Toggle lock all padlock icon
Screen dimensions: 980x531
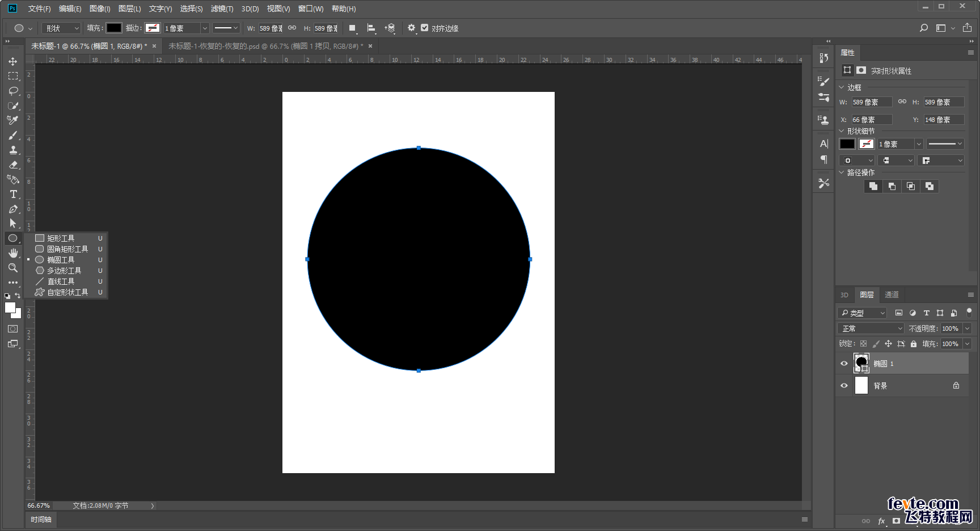point(913,344)
